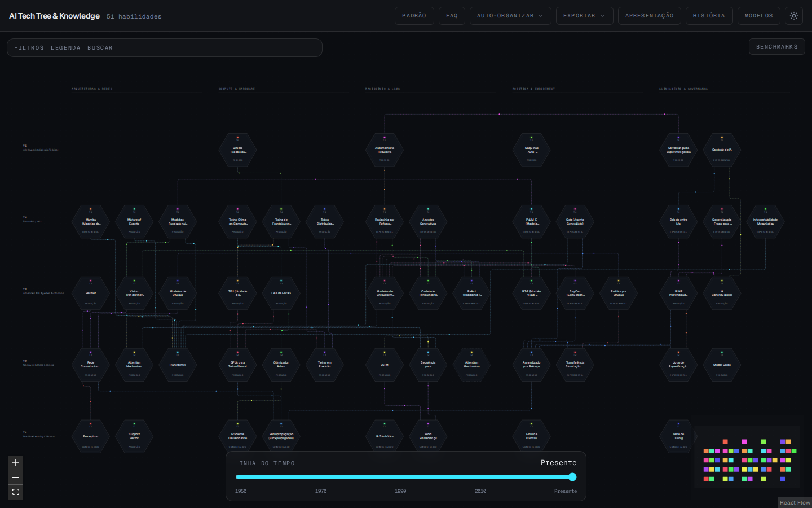The height and width of the screenshot is (508, 812).
Task: Expand the Auto-Organizar dropdown
Action: pyautogui.click(x=510, y=16)
